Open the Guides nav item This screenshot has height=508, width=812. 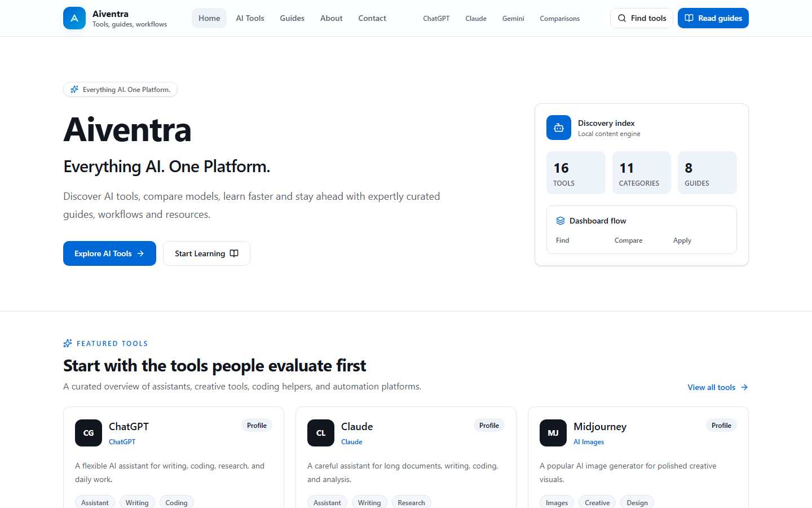click(x=292, y=18)
